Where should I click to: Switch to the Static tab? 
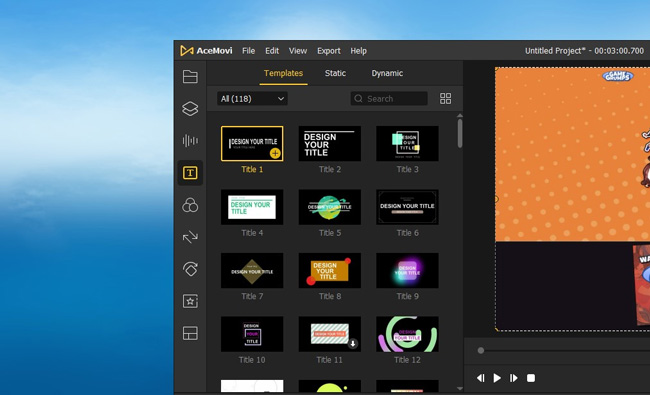pyautogui.click(x=335, y=73)
